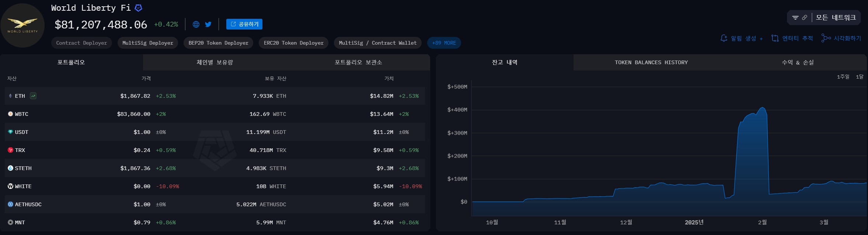
Task: Sort by the 자산 column header
Action: (12, 79)
